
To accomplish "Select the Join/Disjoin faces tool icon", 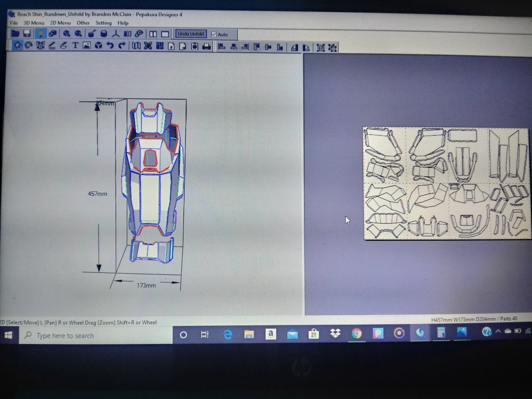I will pyautogui.click(x=40, y=45).
